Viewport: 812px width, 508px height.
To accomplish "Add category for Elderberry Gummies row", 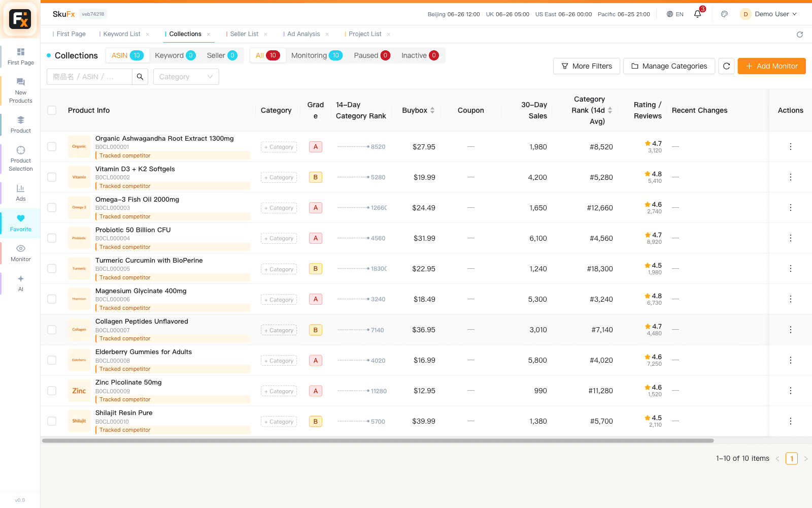I will (x=279, y=361).
